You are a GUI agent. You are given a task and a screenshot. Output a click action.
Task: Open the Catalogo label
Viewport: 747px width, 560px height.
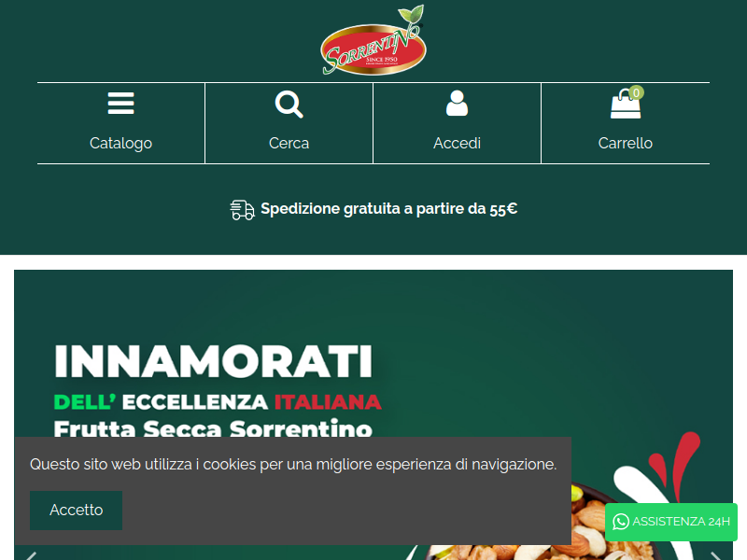coord(121,144)
